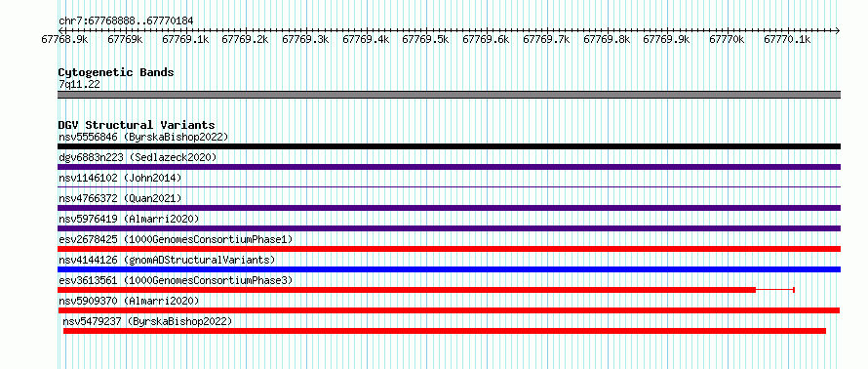The image size is (868, 369).
Task: Click the 67770k ruler tick label
Action: (x=727, y=39)
